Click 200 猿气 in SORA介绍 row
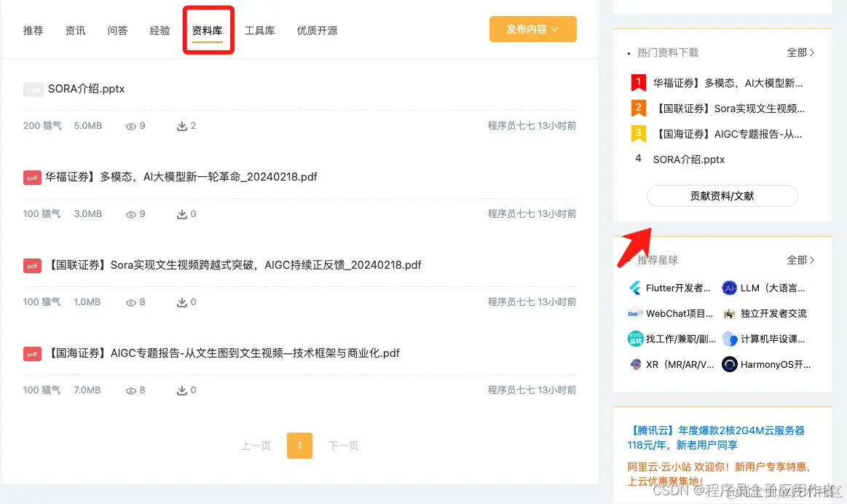 (42, 126)
